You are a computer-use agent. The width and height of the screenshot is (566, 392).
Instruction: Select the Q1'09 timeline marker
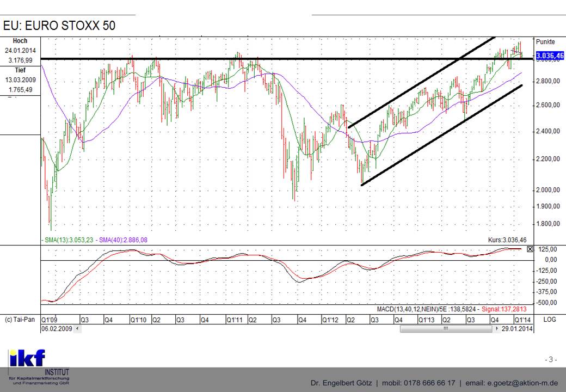coord(49,320)
